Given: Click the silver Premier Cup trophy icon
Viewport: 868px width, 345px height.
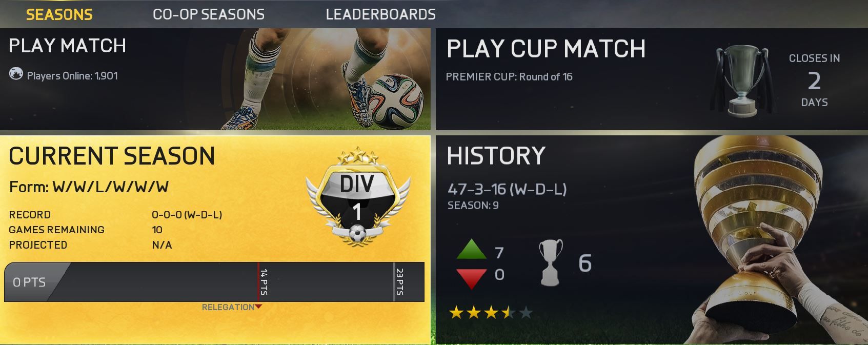Looking at the screenshot, I should click(x=742, y=79).
